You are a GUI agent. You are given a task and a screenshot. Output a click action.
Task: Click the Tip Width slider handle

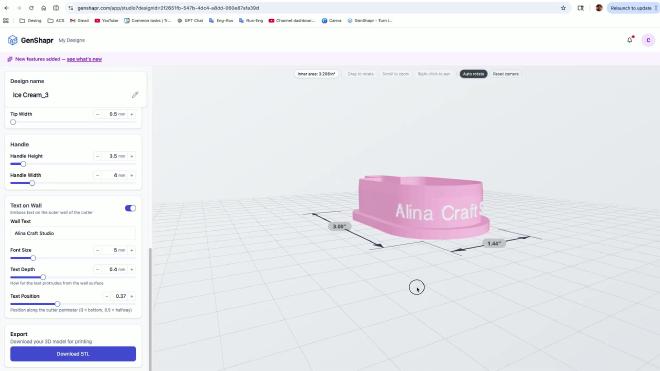coord(13,122)
